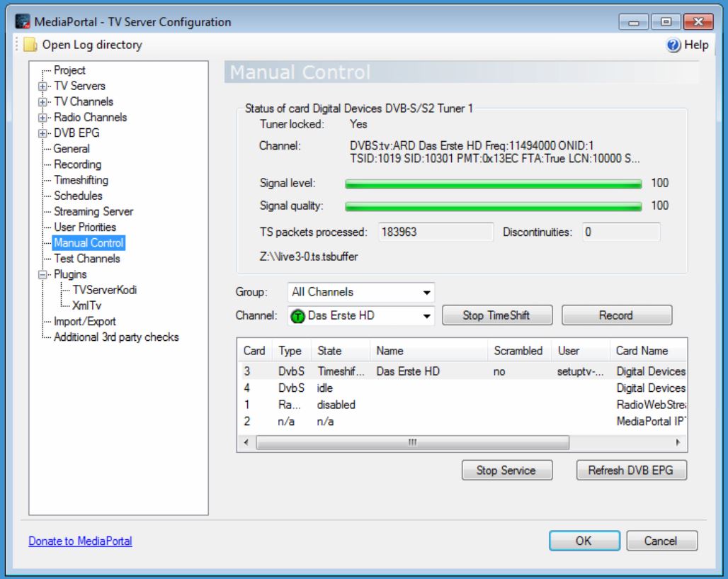Select Streaming Server in the tree
The image size is (728, 579).
[93, 211]
